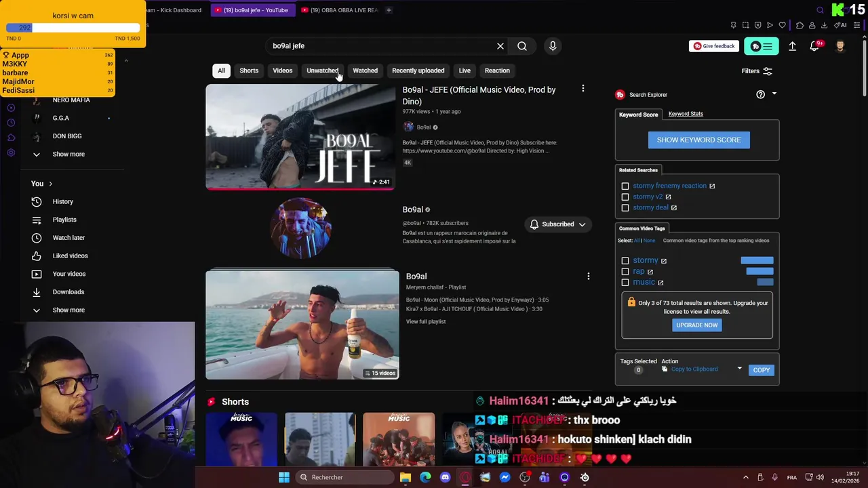868x488 pixels.
Task: Run search with the magnifier button
Action: coord(522,46)
